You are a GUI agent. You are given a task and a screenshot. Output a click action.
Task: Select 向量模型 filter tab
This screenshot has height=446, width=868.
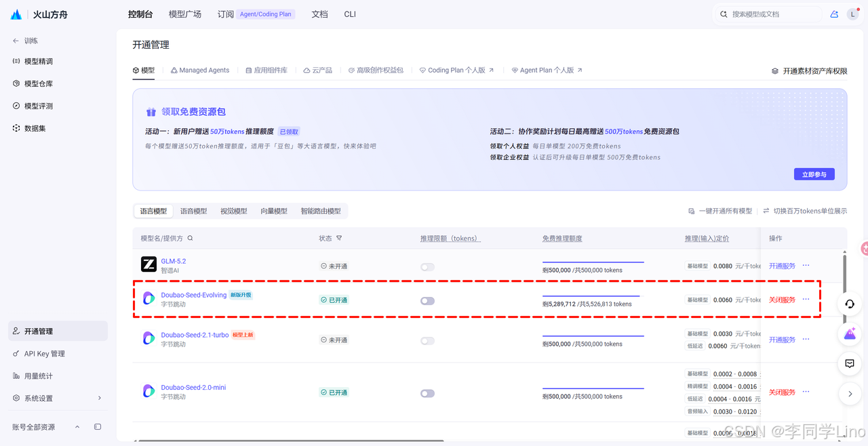tap(274, 211)
